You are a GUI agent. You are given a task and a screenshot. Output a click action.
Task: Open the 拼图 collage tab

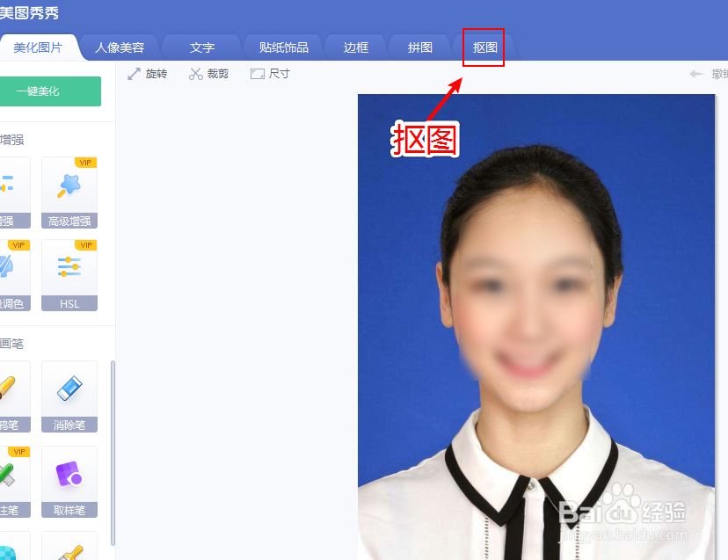(x=419, y=48)
